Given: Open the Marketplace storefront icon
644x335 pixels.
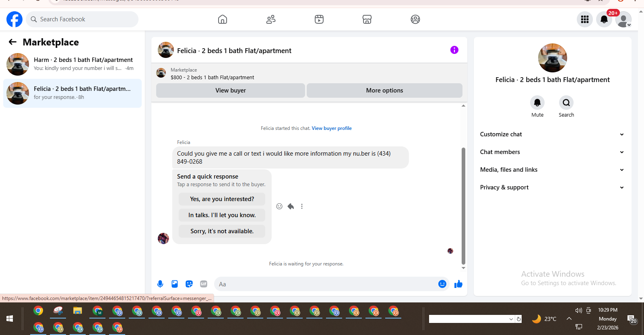Looking at the screenshot, I should 367,19.
